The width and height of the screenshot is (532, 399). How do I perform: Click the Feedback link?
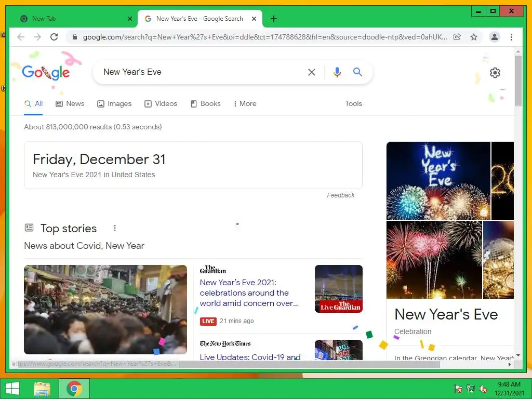(341, 195)
